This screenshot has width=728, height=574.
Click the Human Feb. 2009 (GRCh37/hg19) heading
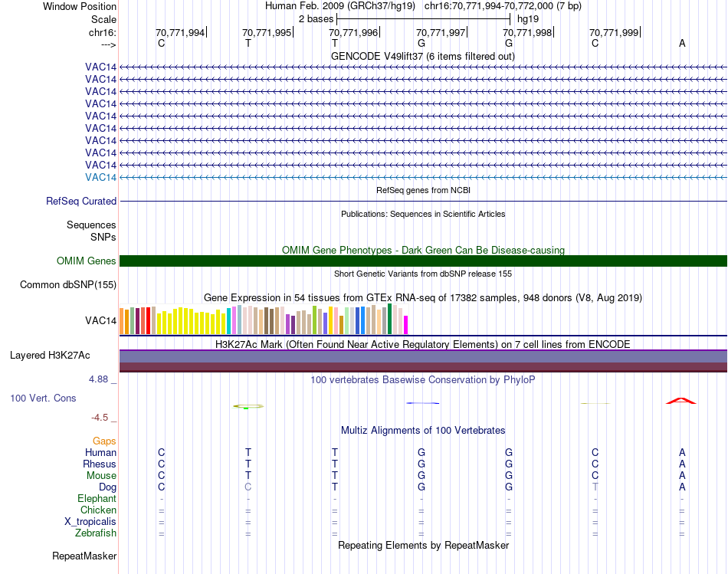tap(341, 6)
